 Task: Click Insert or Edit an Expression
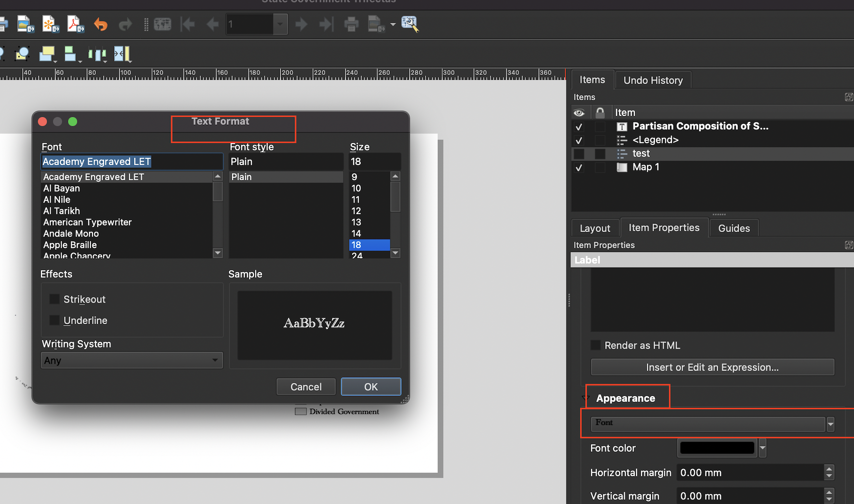tap(712, 367)
